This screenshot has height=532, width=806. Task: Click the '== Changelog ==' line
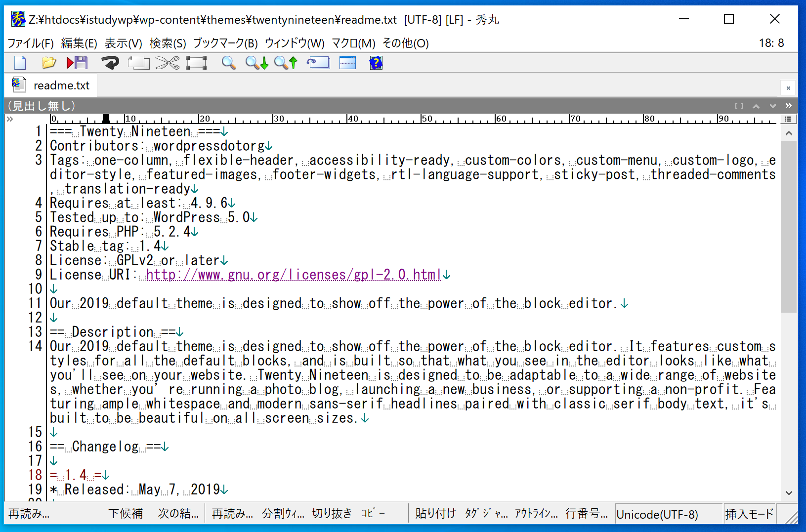click(x=105, y=447)
